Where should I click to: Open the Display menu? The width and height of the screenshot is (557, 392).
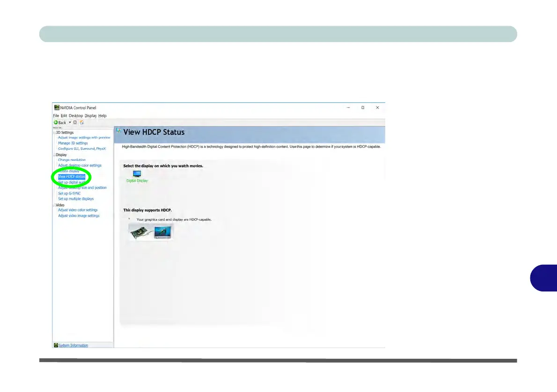pyautogui.click(x=91, y=116)
